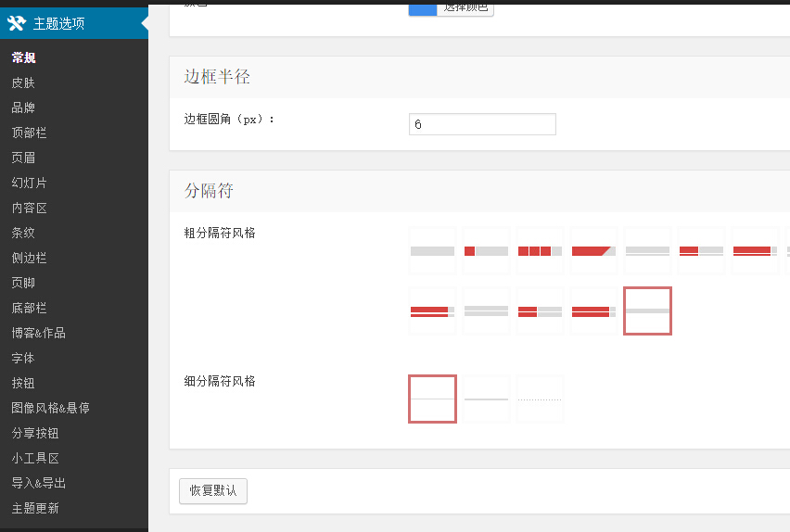Select the dotted thin divider style
This screenshot has height=532, width=790.
pyautogui.click(x=540, y=399)
